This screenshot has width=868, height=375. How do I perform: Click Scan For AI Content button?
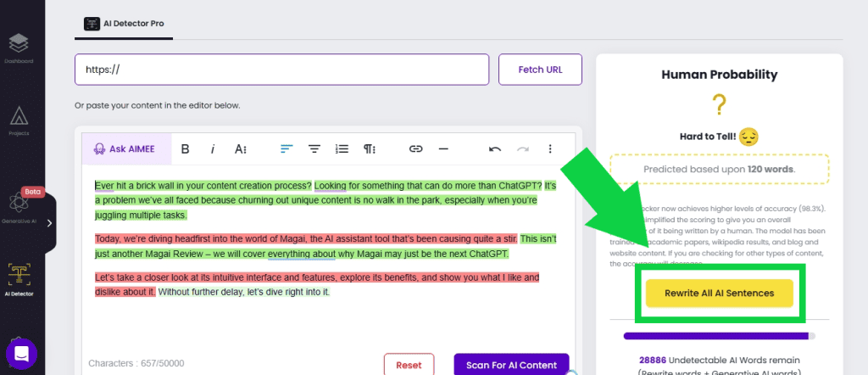(511, 365)
